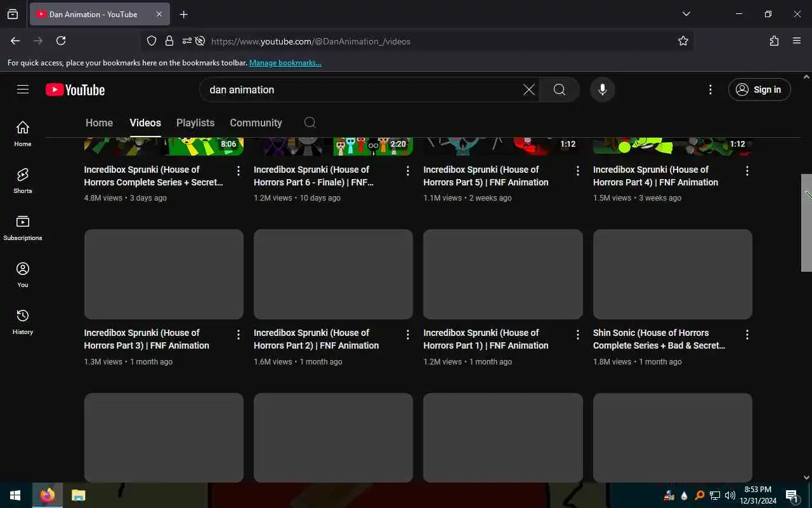Open Incredibox Sprunki House of Horrors Part 1 title

coord(486,339)
